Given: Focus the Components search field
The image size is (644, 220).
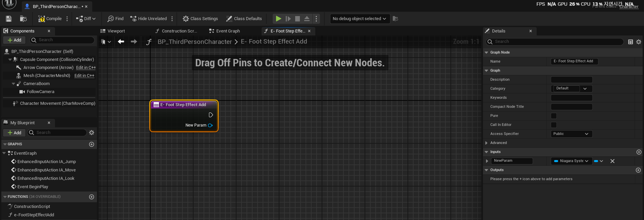Looking at the screenshot, I should point(62,40).
